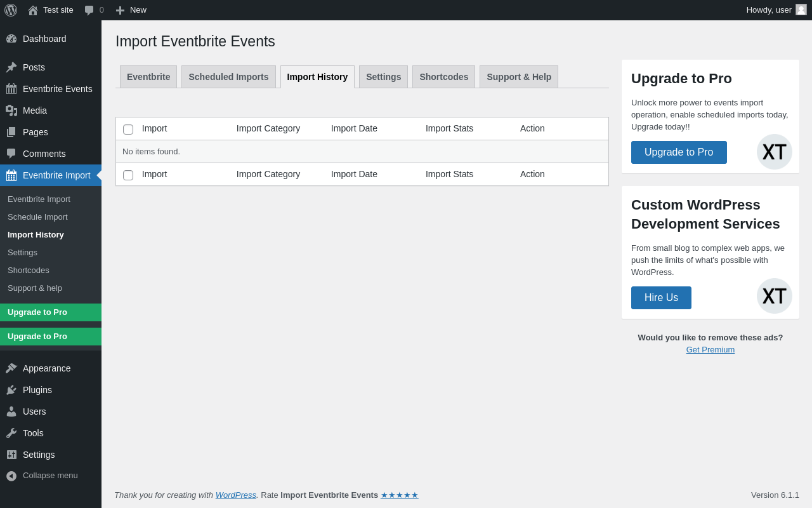The width and height of the screenshot is (812, 508).
Task: Click the "Import Eventbrite Events" page heading
Action: [x=195, y=41]
